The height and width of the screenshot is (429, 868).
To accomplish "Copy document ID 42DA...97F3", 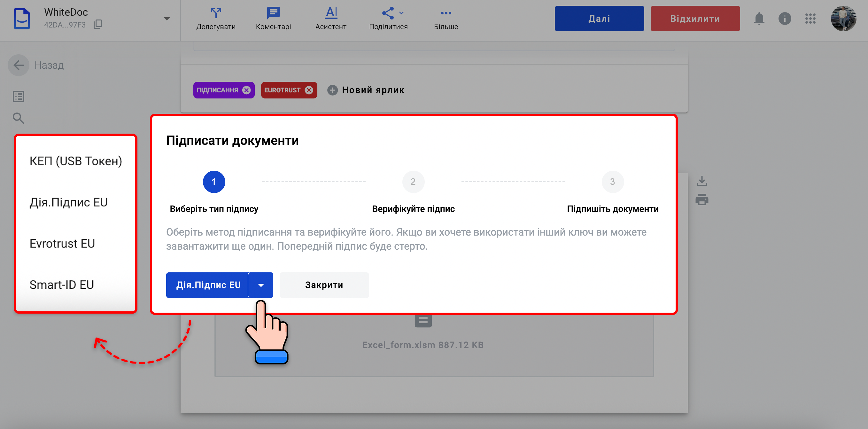I will [x=98, y=24].
